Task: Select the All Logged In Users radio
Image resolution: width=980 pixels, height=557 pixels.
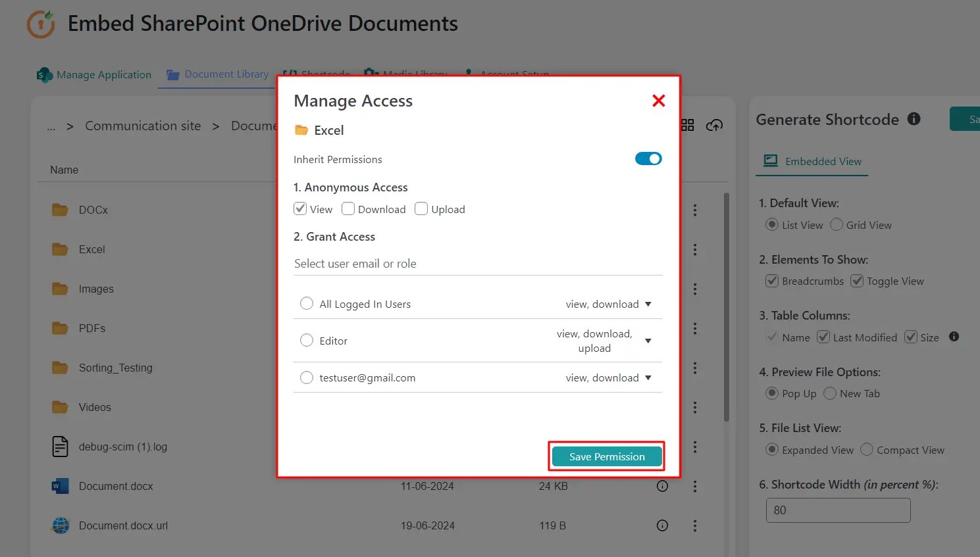Action: coord(307,303)
